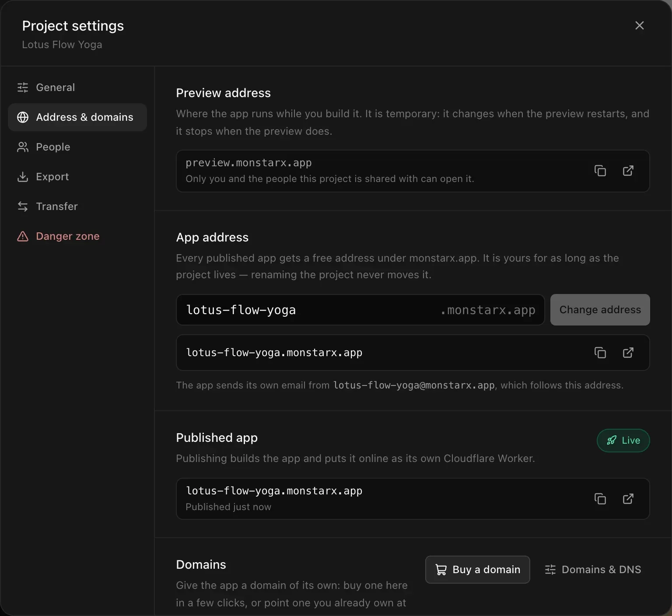Click the users icon next to People
Screen dimensions: 672x616
(x=23, y=147)
